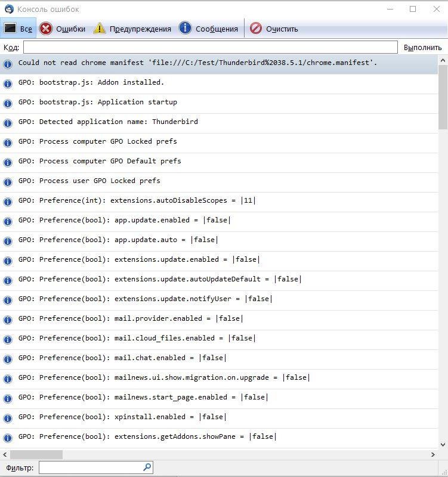Viewport: 448px width, 477px height.
Task: Maximize the Консоль ошибок window
Action: point(413,9)
